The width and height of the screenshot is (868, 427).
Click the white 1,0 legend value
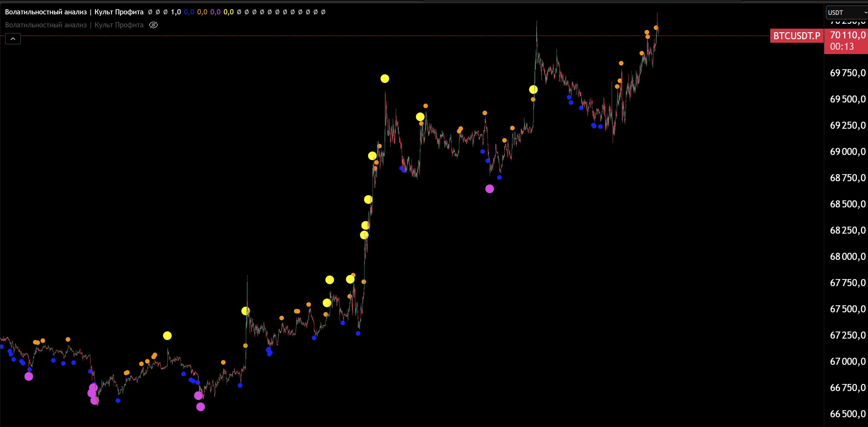[x=176, y=12]
